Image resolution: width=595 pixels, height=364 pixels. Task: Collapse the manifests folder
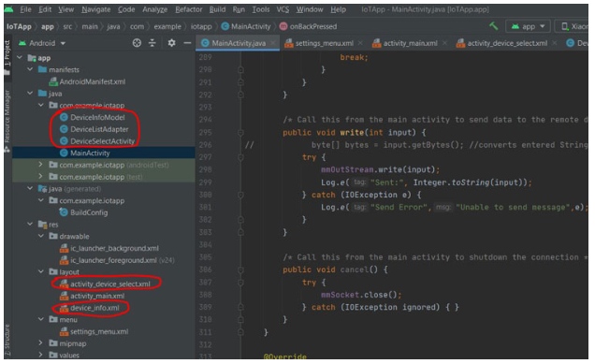coord(30,69)
